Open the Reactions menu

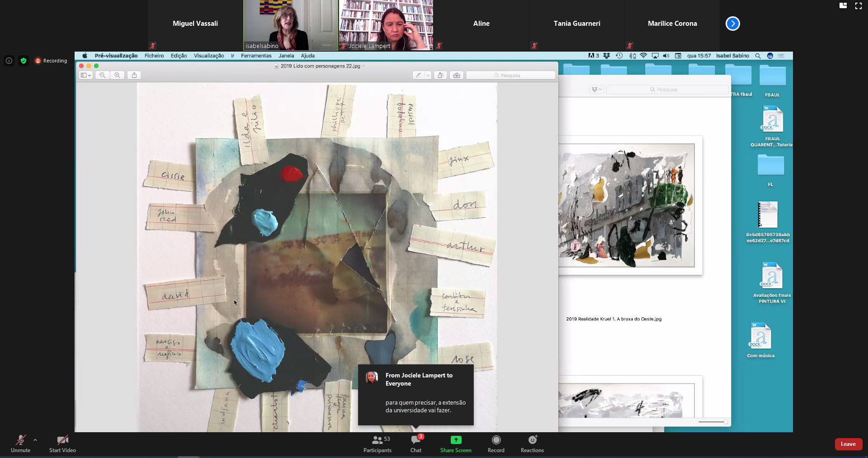pos(532,444)
